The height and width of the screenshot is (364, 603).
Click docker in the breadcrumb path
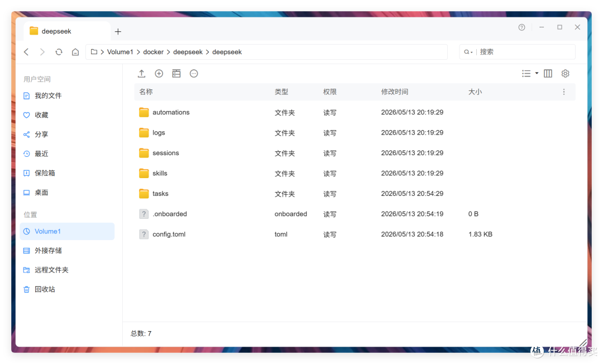[154, 52]
